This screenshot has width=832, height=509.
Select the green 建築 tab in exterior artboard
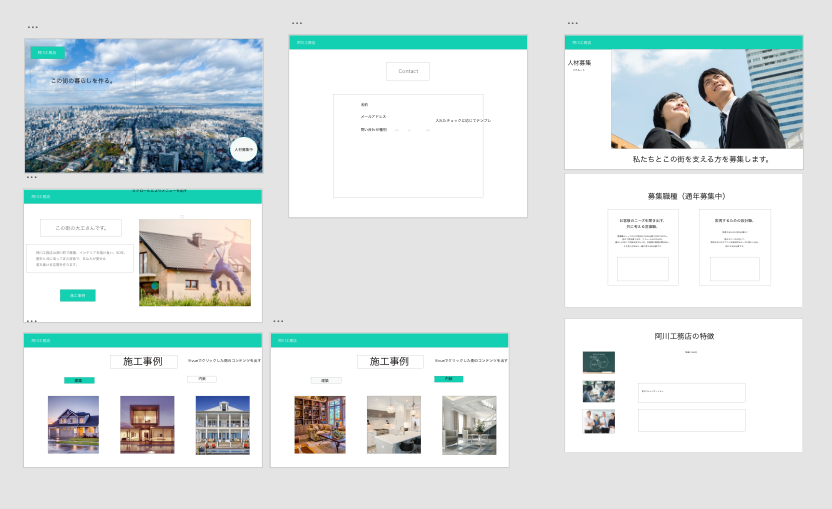click(79, 381)
